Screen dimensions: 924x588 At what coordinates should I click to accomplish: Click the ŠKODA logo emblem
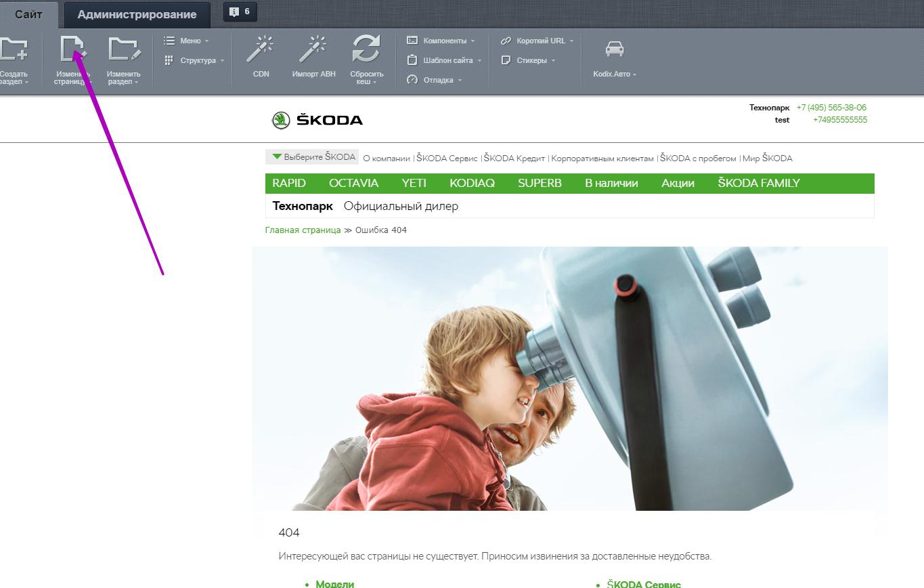coord(280,120)
